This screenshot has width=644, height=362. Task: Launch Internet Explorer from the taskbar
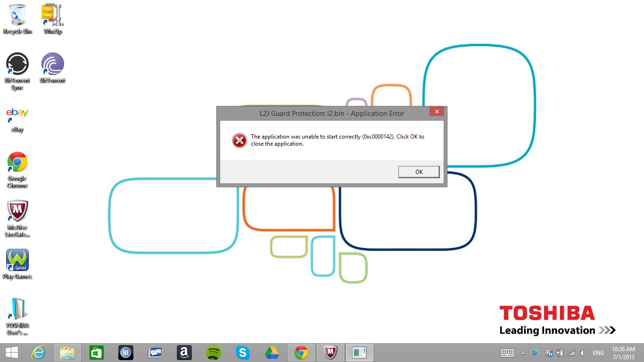tap(38, 353)
